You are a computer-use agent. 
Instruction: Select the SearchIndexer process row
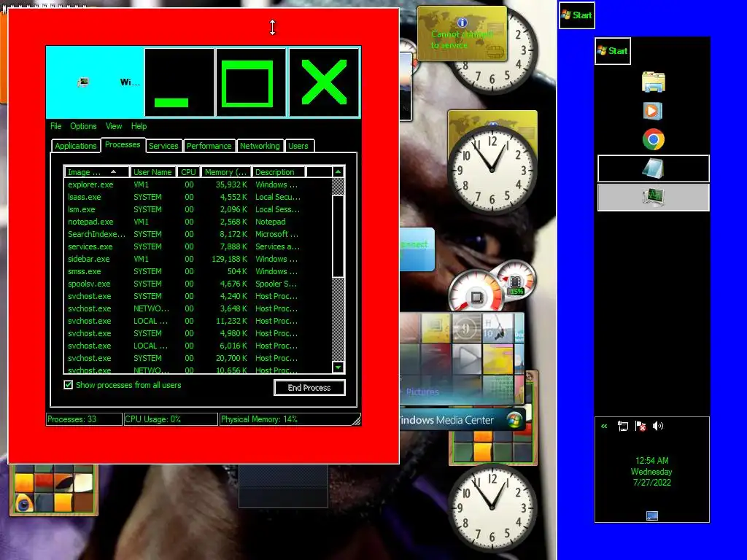point(198,234)
